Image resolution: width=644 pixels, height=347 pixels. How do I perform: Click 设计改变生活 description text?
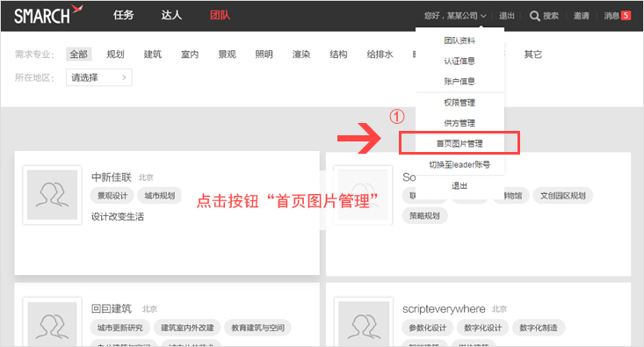pyautogui.click(x=118, y=217)
